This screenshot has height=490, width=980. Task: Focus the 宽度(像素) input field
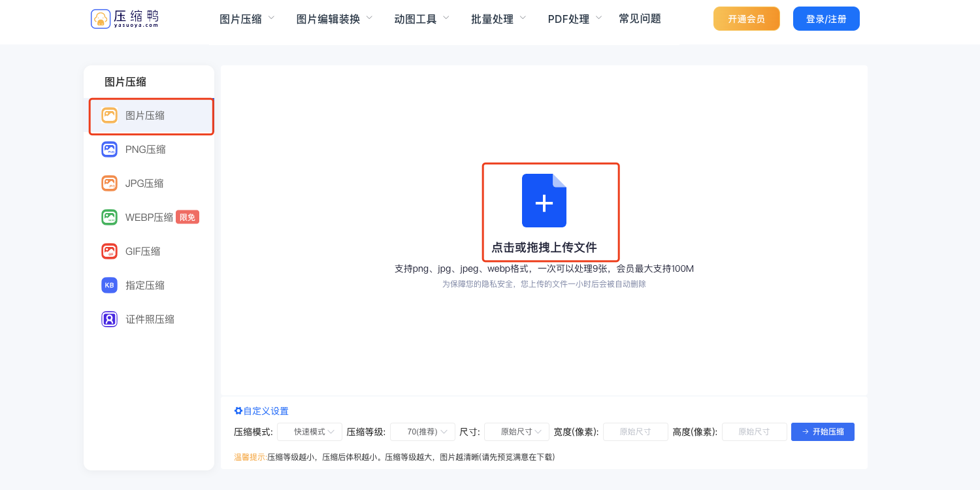636,432
